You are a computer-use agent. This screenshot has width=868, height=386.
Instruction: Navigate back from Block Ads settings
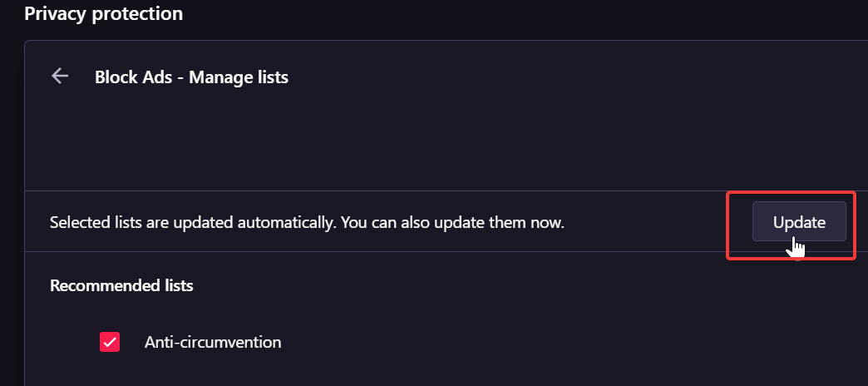point(60,76)
